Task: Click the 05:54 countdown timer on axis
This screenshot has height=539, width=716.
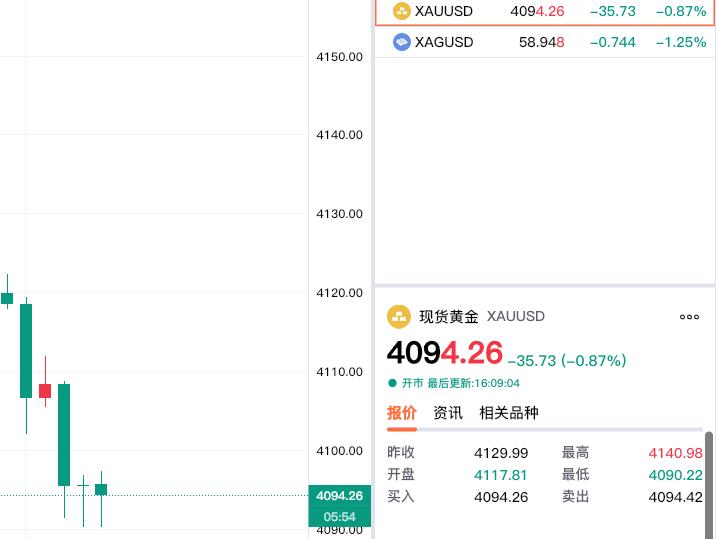Action: coord(339,517)
